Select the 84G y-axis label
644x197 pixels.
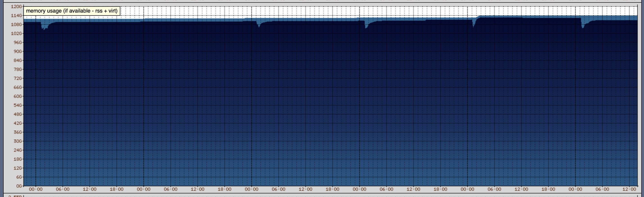pyautogui.click(x=18, y=60)
